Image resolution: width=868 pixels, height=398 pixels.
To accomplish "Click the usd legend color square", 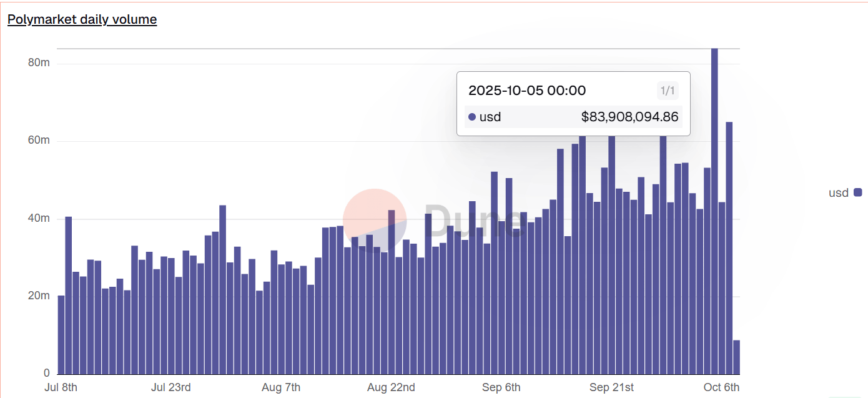I will coord(857,192).
